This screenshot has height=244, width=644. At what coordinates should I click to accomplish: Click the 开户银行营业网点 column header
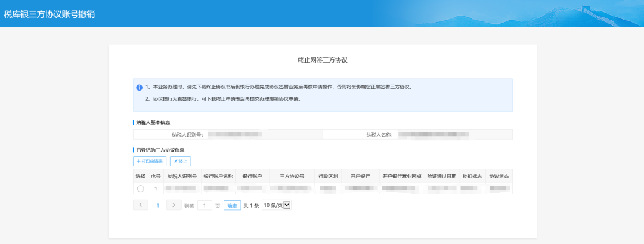[x=402, y=176]
